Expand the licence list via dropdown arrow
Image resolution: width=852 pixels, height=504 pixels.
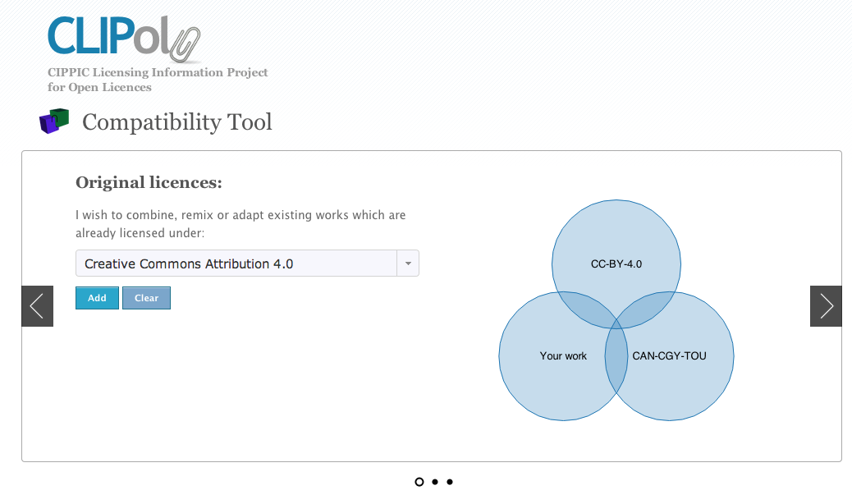(408, 263)
